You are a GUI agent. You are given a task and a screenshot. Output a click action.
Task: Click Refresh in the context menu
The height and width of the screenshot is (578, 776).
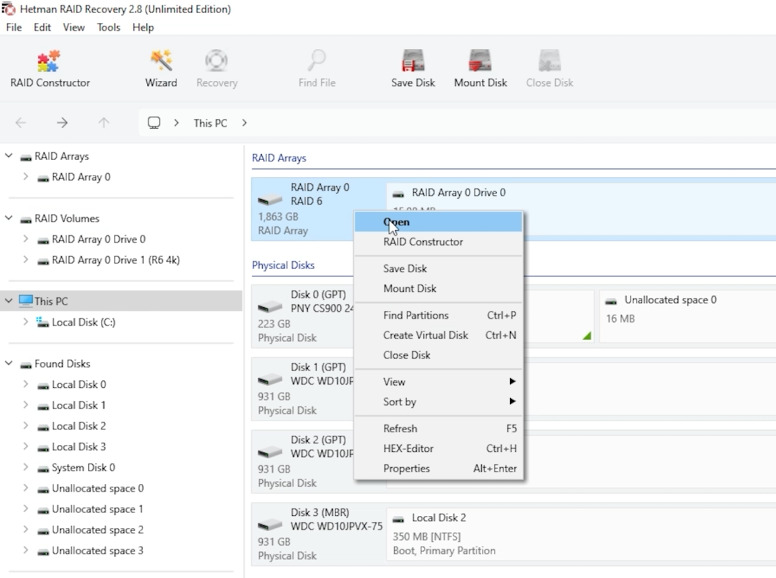(438, 428)
